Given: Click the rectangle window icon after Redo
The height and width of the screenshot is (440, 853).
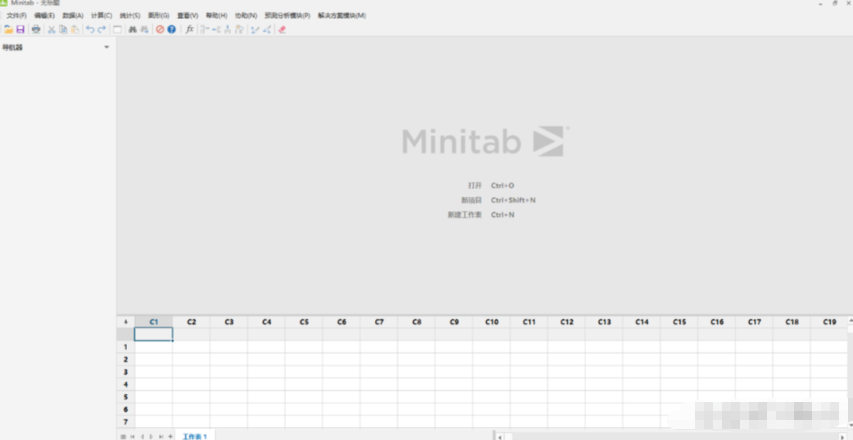Looking at the screenshot, I should (x=117, y=29).
